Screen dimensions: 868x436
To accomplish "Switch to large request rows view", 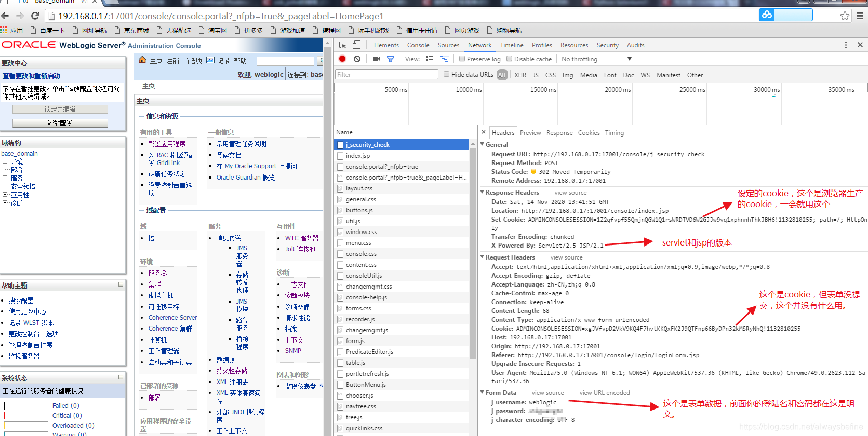I will point(430,59).
